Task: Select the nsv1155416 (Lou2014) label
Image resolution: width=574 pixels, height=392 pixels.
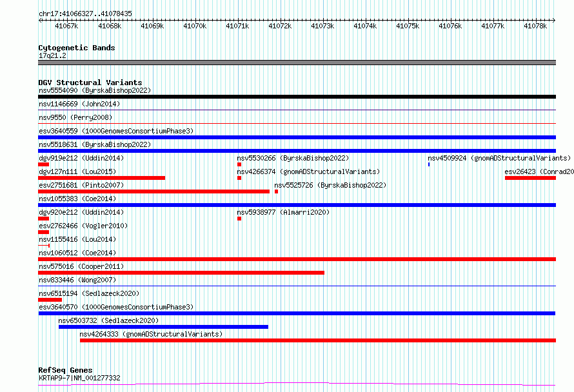Action: [x=77, y=239]
